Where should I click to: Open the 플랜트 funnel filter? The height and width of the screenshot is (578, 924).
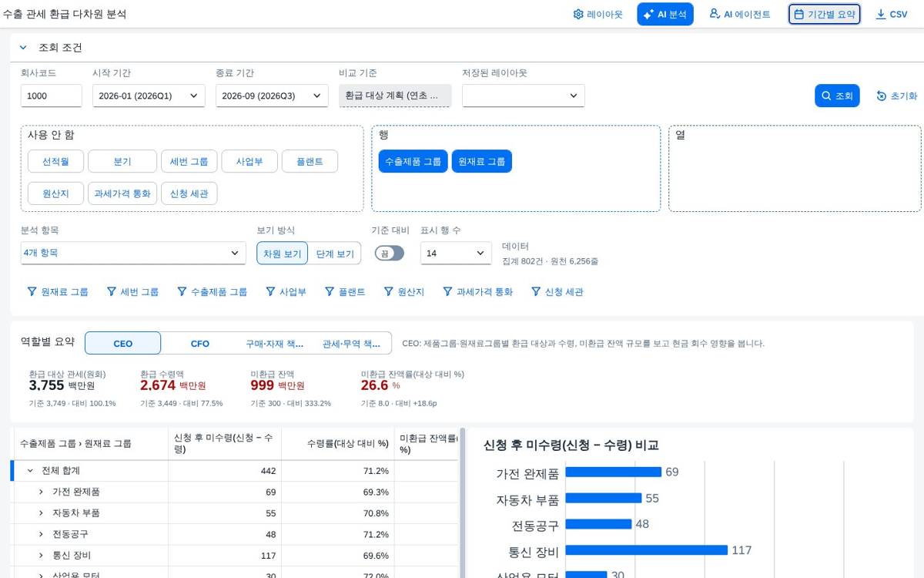[345, 292]
